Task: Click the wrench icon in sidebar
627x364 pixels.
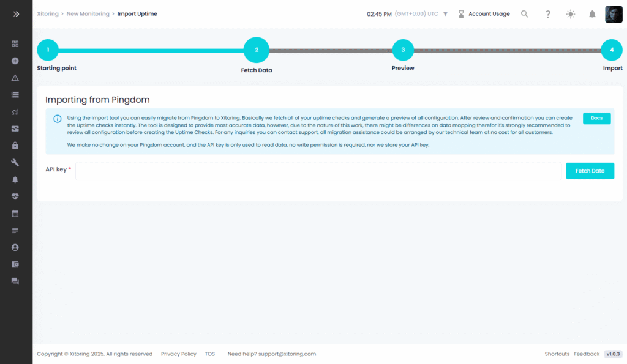Action: [x=15, y=162]
